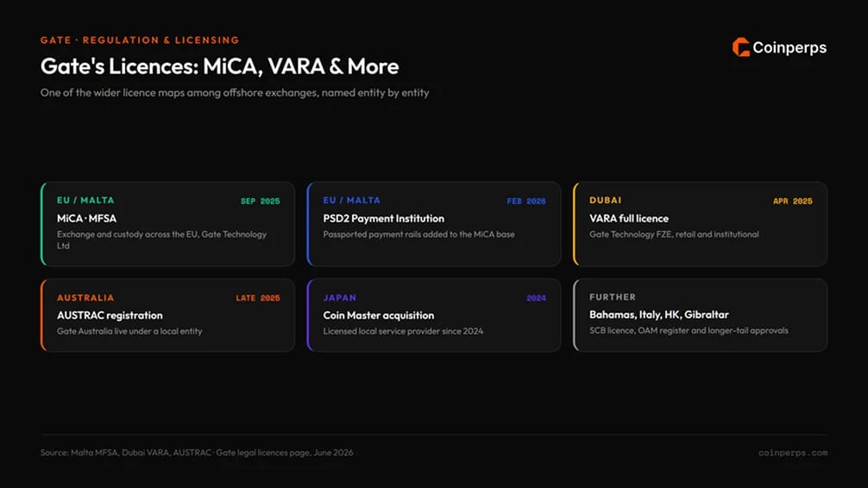Click 'Gate Technology FZE, retail and institutional' text

pyautogui.click(x=674, y=235)
